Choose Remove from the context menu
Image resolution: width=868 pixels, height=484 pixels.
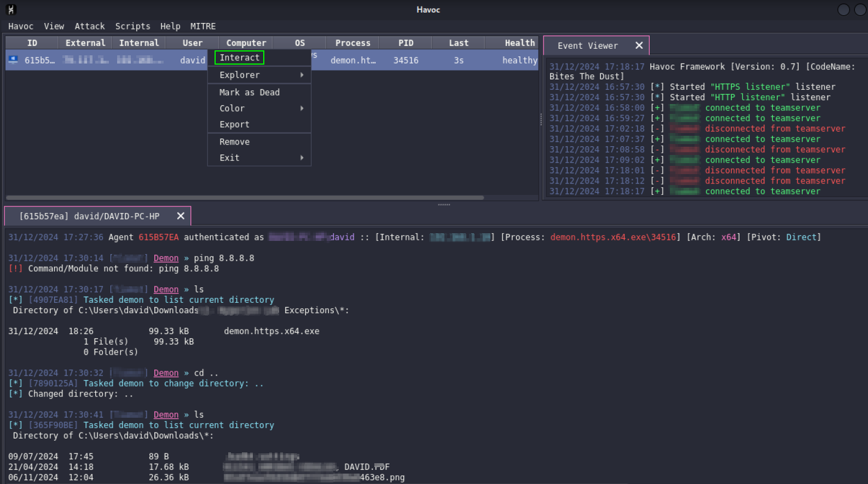point(259,142)
